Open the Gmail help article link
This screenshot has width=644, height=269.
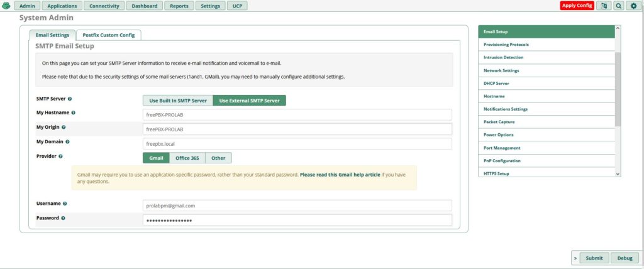point(340,175)
